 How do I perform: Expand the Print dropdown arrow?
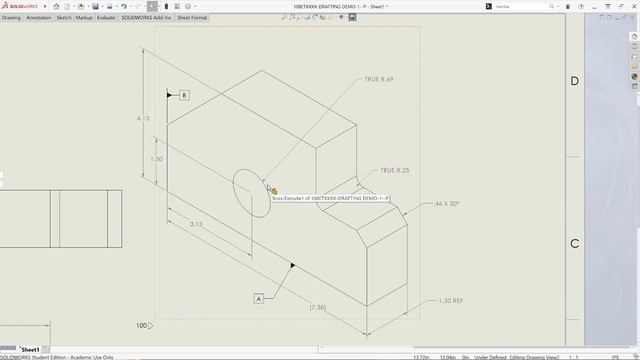116,7
